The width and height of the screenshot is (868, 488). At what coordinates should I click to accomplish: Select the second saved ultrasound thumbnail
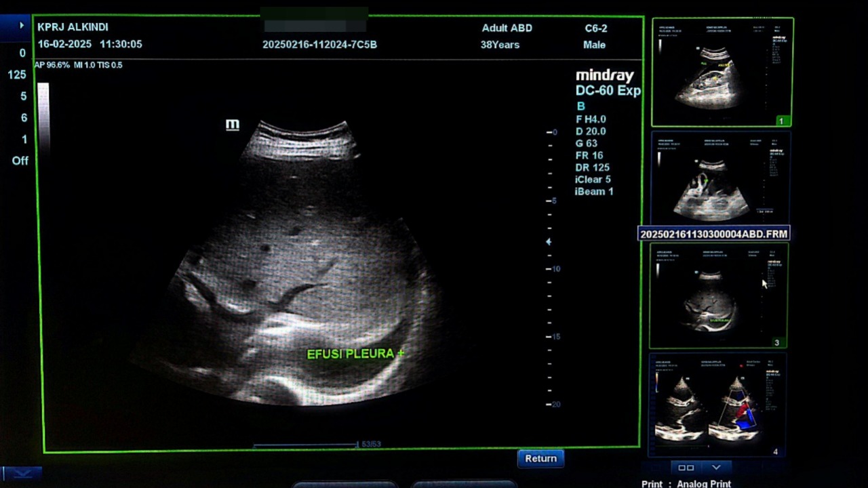[x=720, y=178]
